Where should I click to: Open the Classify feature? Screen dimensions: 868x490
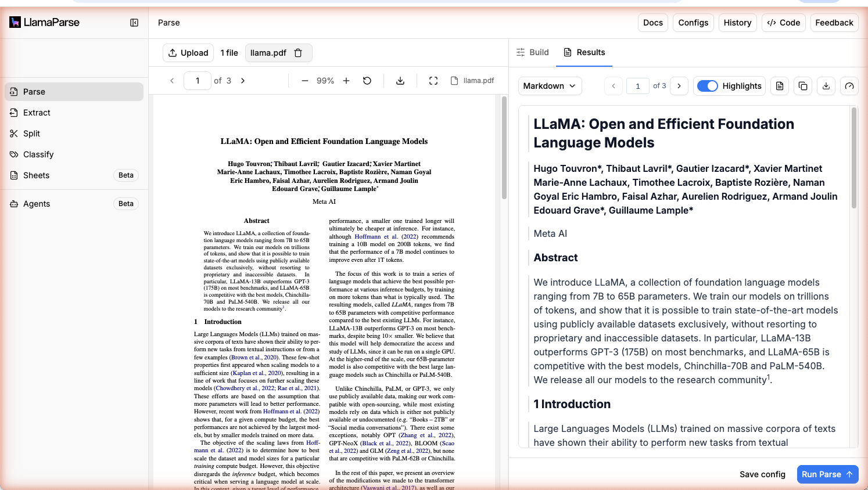(39, 154)
